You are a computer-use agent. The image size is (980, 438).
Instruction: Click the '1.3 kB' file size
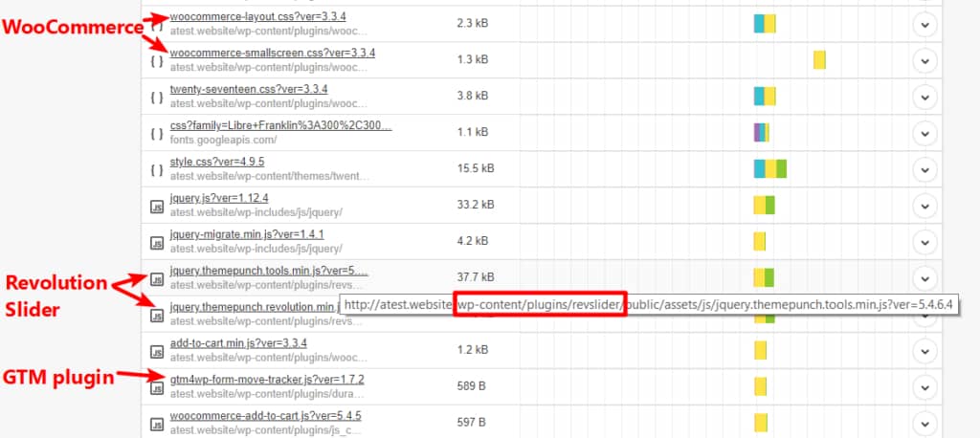point(473,60)
